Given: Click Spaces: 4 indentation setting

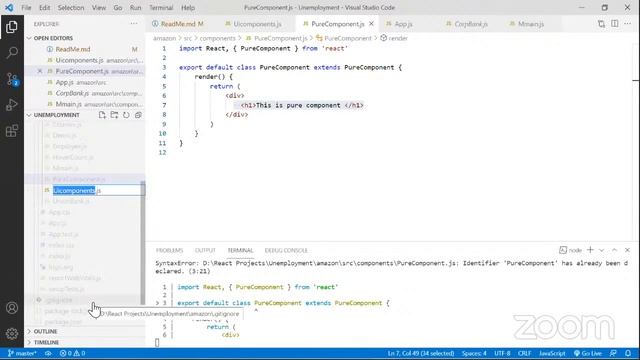Looking at the screenshot, I should 474,353.
